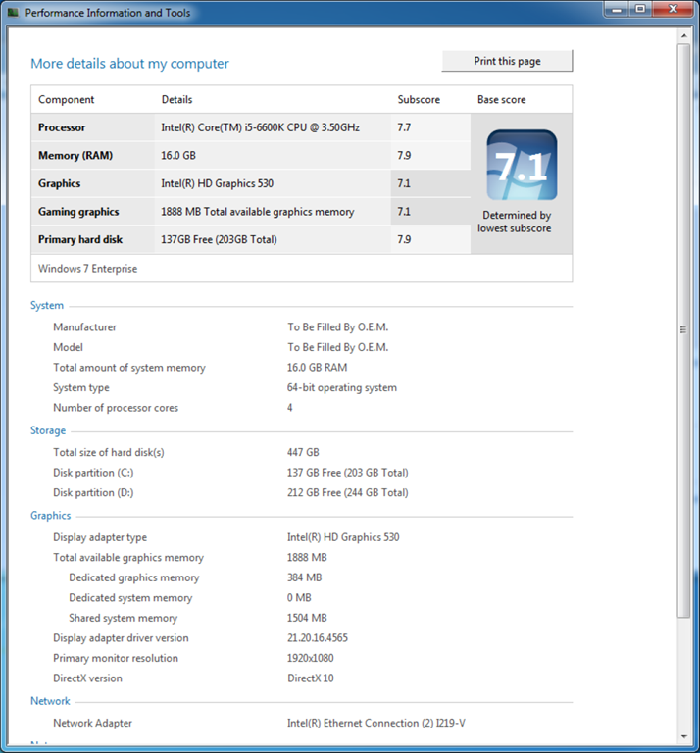Select the Memory (RAM) component cell
The width and height of the screenshot is (700, 753).
tap(93, 155)
